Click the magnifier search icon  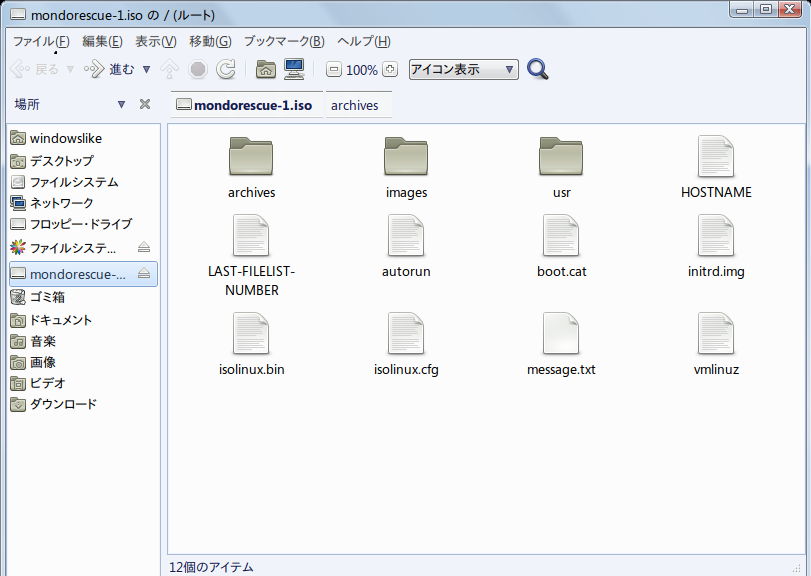[x=538, y=69]
